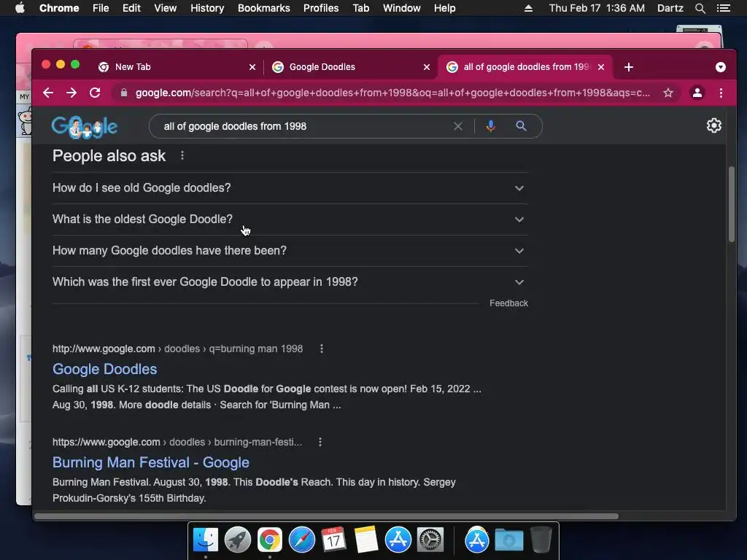Open Notes from the Dock

[x=366, y=540]
